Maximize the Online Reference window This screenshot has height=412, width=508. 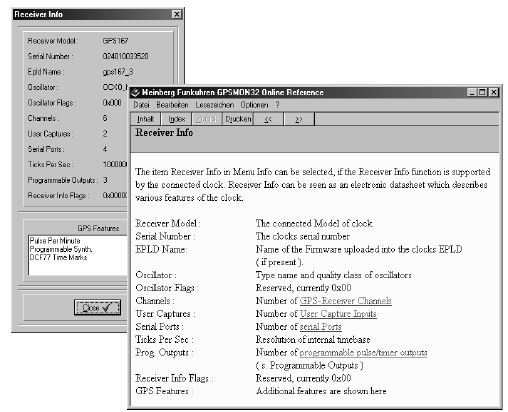coord(482,92)
